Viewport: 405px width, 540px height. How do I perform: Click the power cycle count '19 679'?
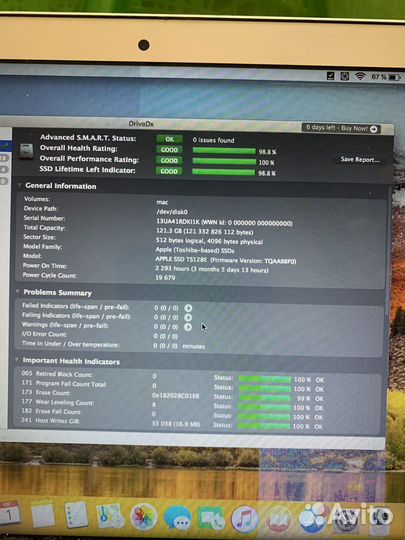(x=165, y=278)
